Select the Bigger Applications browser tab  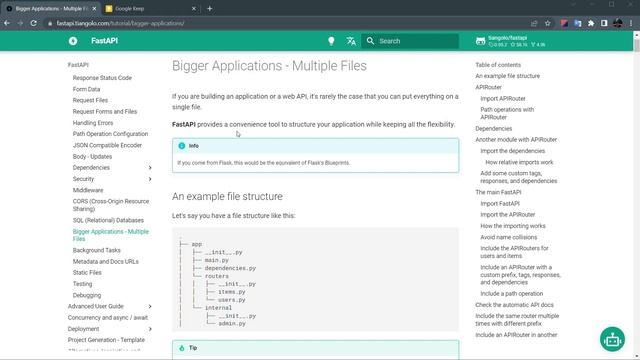[x=51, y=8]
